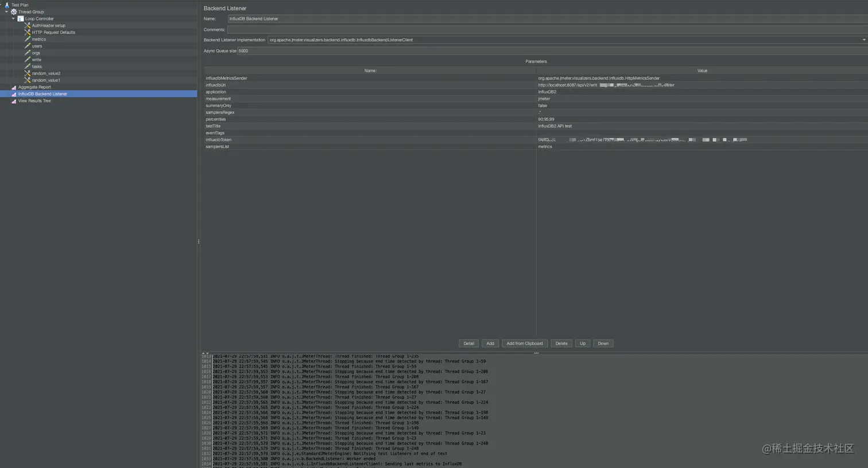Open the View Results Tree listener
The height and width of the screenshot is (468, 868).
[34, 101]
